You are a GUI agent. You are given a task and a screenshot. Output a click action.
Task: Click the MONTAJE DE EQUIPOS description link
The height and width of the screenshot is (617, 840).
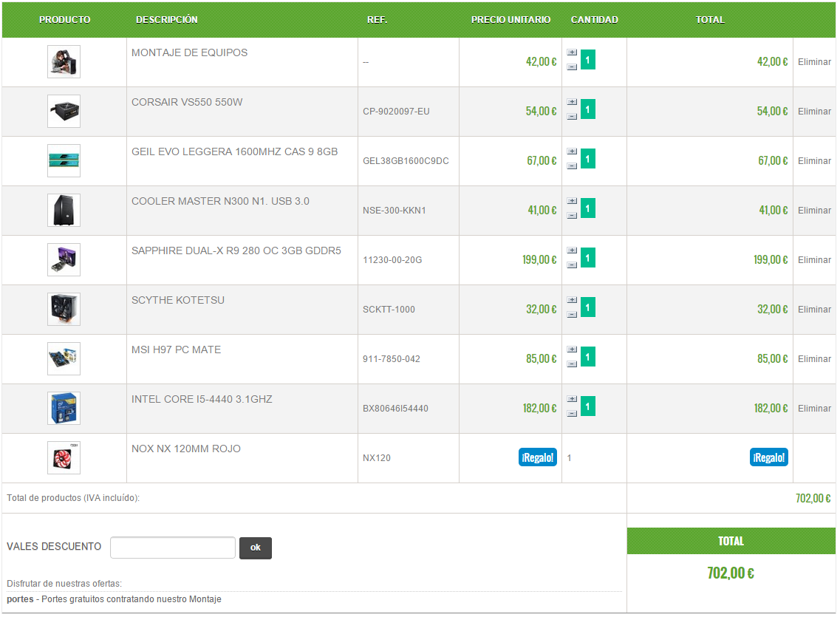(190, 52)
